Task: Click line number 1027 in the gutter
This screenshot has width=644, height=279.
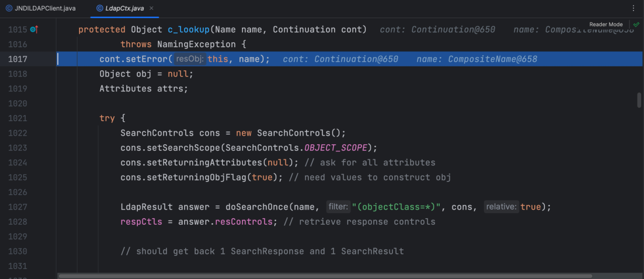Action: (18, 207)
